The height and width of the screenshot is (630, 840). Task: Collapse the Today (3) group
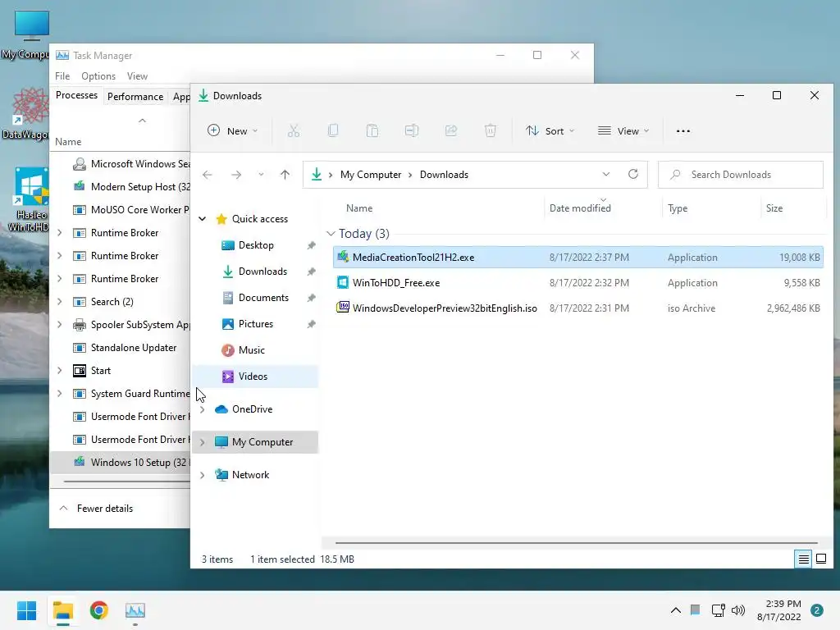331,234
